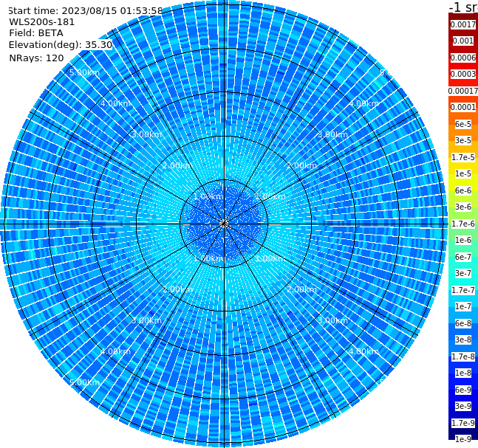The image size is (478, 448).
Task: Select the 3.00km range label in northeast quadrant
Action: (x=332, y=134)
